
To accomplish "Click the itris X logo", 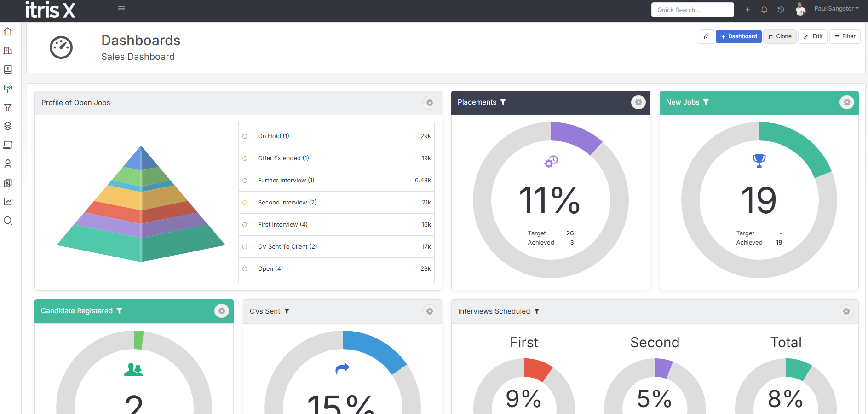I will 50,10.
